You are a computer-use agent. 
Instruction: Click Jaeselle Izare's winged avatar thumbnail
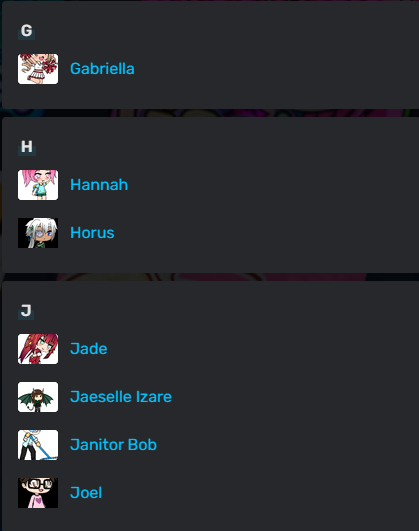coord(38,397)
